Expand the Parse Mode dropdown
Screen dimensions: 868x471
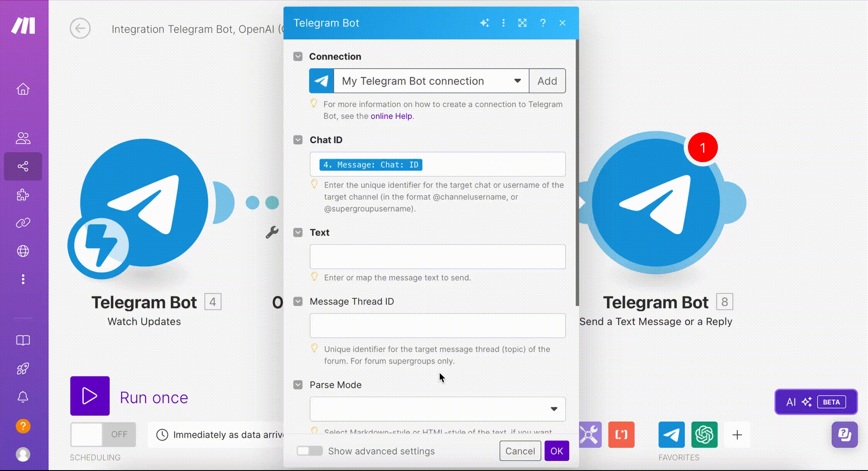pyautogui.click(x=437, y=409)
